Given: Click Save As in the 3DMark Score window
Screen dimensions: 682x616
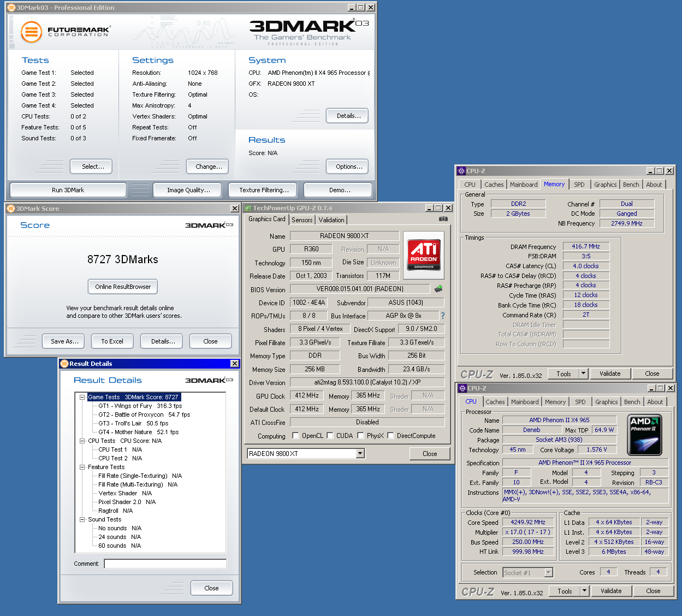Looking at the screenshot, I should (64, 341).
